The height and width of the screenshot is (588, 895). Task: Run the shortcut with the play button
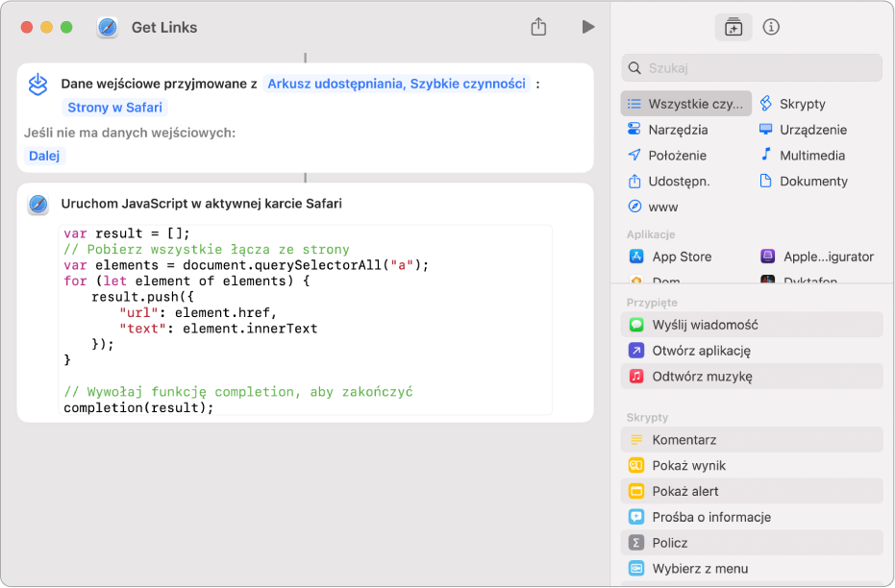(x=588, y=27)
